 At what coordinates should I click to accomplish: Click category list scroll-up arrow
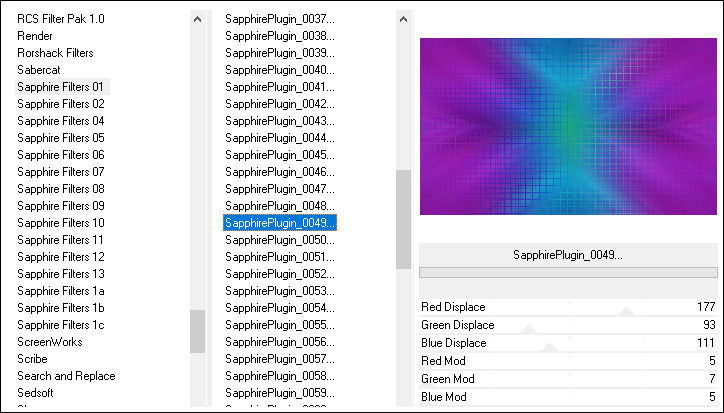point(198,19)
